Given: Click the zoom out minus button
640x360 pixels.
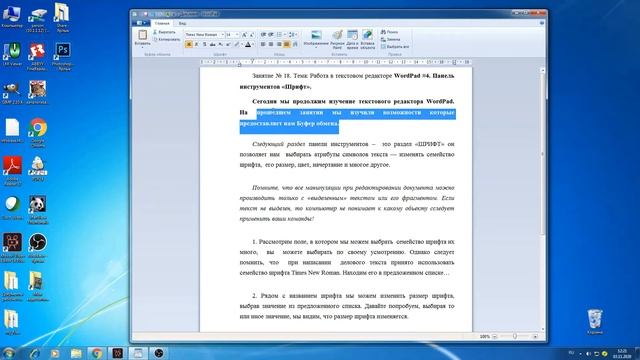Looking at the screenshot, I should [495, 336].
